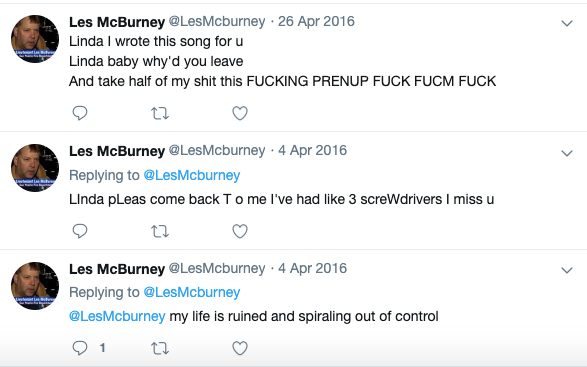
Task: View Les McBurney avatar on the bottom tweet
Action: (35, 286)
